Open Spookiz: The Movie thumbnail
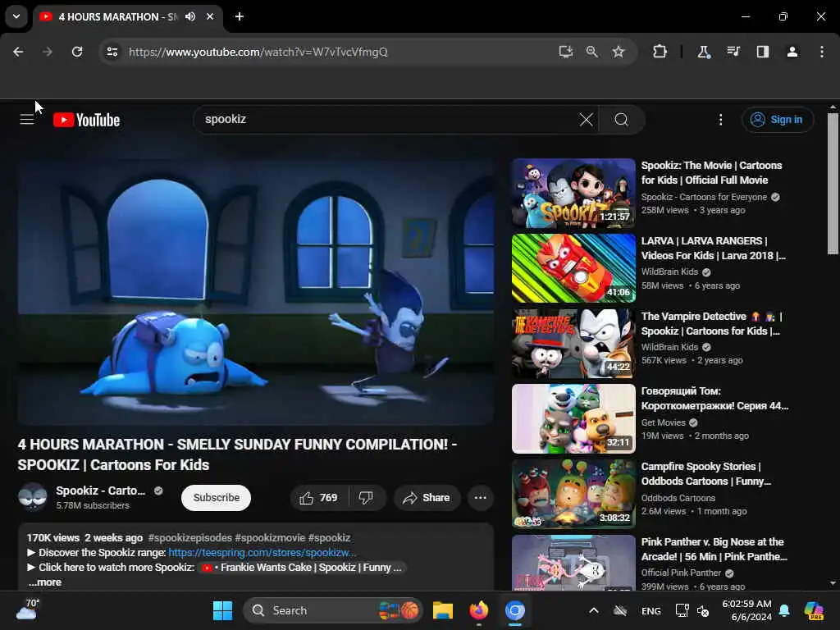840x630 pixels. [x=573, y=193]
